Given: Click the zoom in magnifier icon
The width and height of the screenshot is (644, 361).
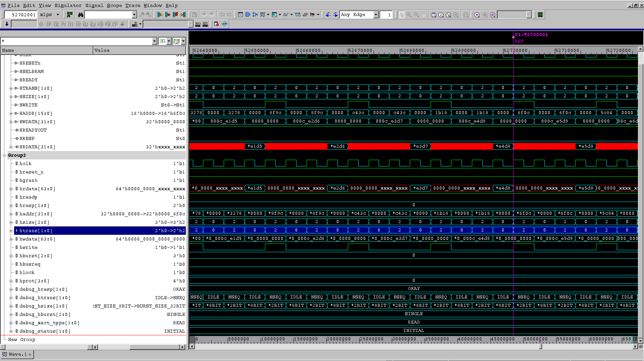Looking at the screenshot, I should coord(409,15).
